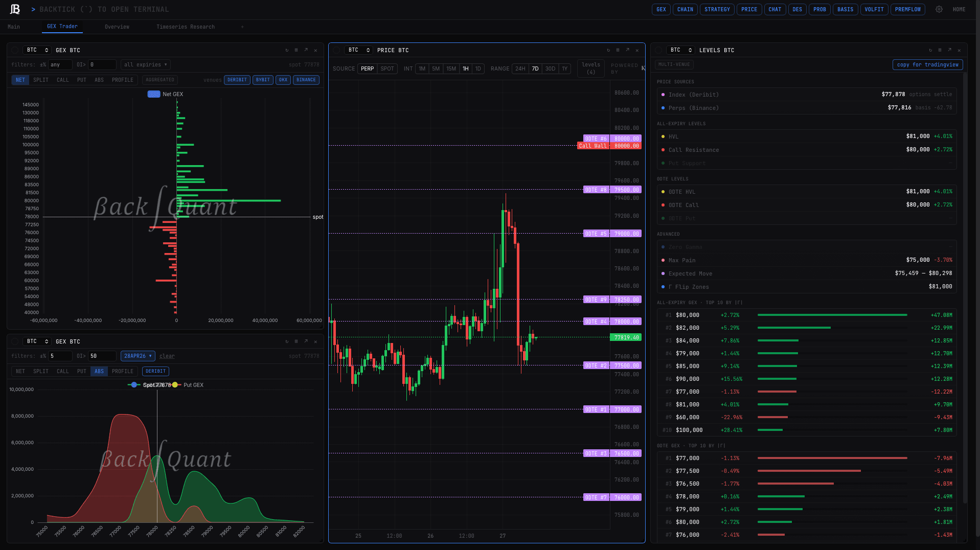Select NET view in lower GEX panel

20,371
